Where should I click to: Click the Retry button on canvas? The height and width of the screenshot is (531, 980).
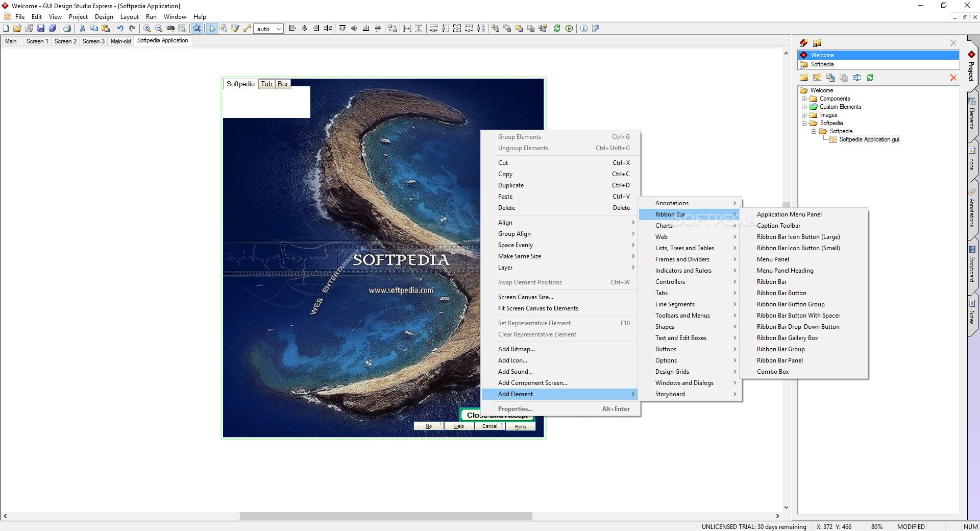521,426
